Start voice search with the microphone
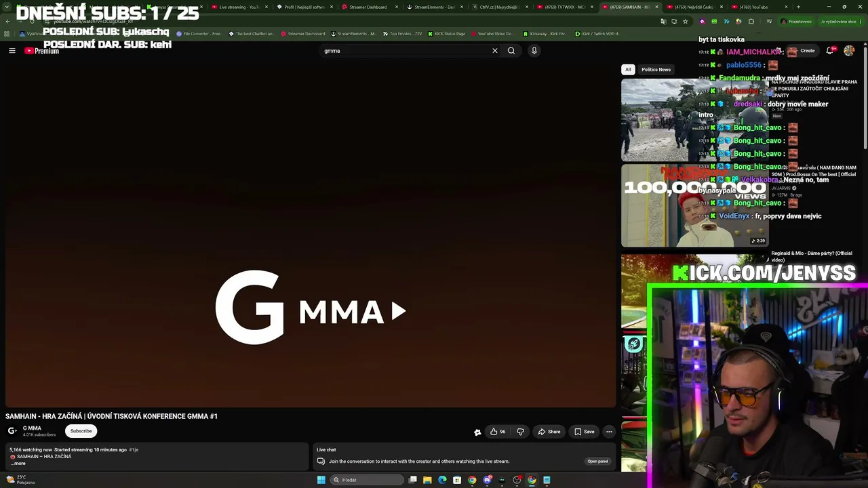The height and width of the screenshot is (488, 868). click(x=534, y=51)
